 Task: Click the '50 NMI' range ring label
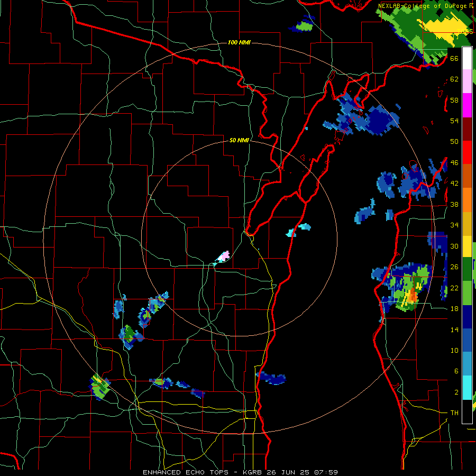coord(239,140)
